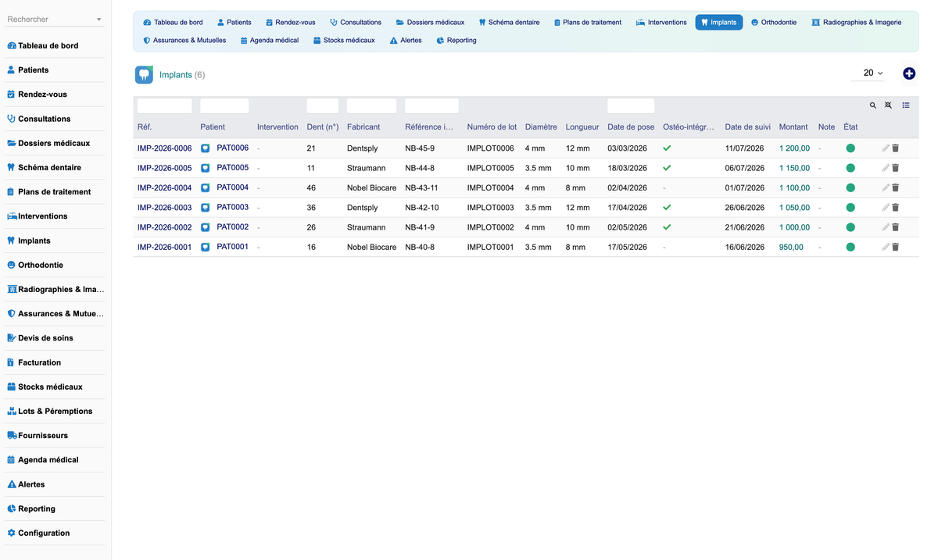
Task: Open patient PAT0005 link
Action: click(x=232, y=167)
